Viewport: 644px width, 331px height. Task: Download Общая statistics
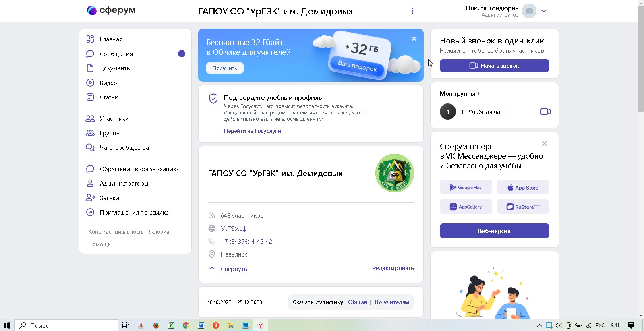point(357,302)
